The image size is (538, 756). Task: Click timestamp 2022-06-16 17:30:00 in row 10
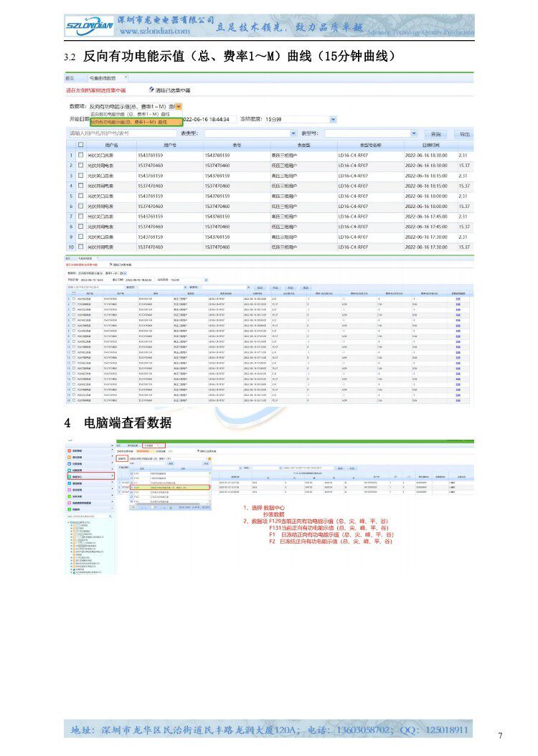426,247
